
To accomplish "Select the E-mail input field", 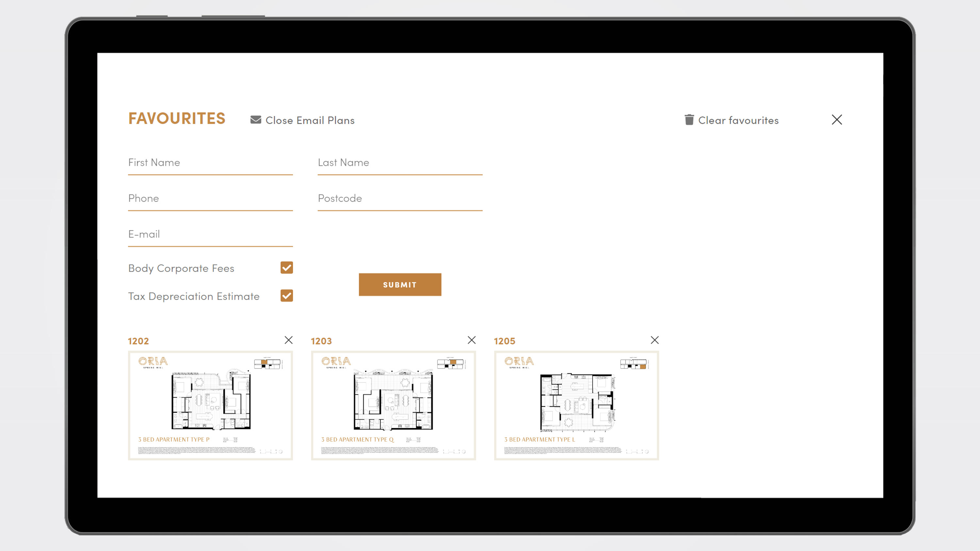I will click(x=210, y=235).
